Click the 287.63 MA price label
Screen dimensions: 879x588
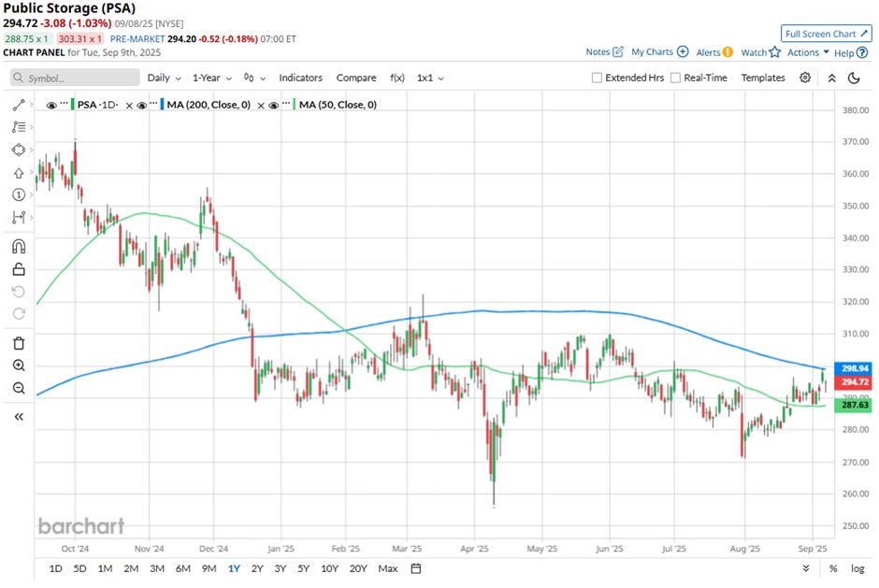853,405
